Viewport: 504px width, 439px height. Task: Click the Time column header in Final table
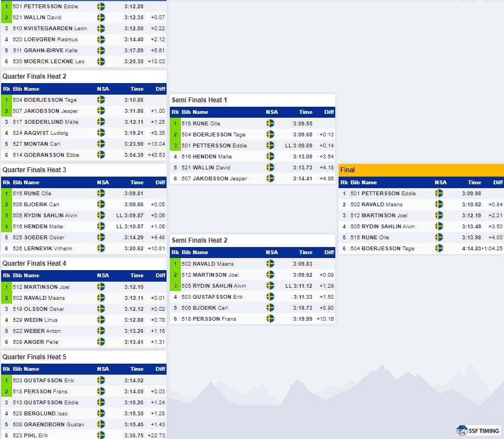[x=474, y=182]
